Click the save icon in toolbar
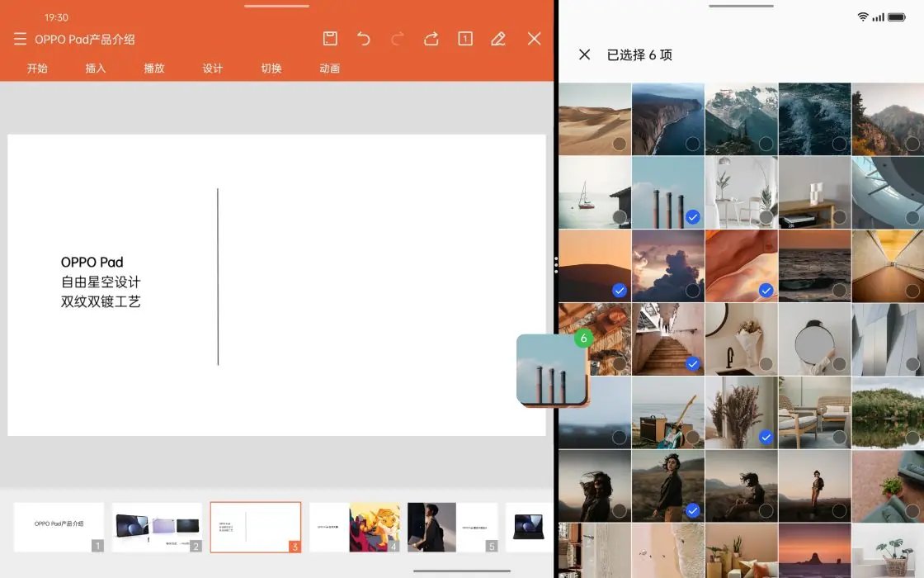The image size is (924, 578). [x=330, y=39]
